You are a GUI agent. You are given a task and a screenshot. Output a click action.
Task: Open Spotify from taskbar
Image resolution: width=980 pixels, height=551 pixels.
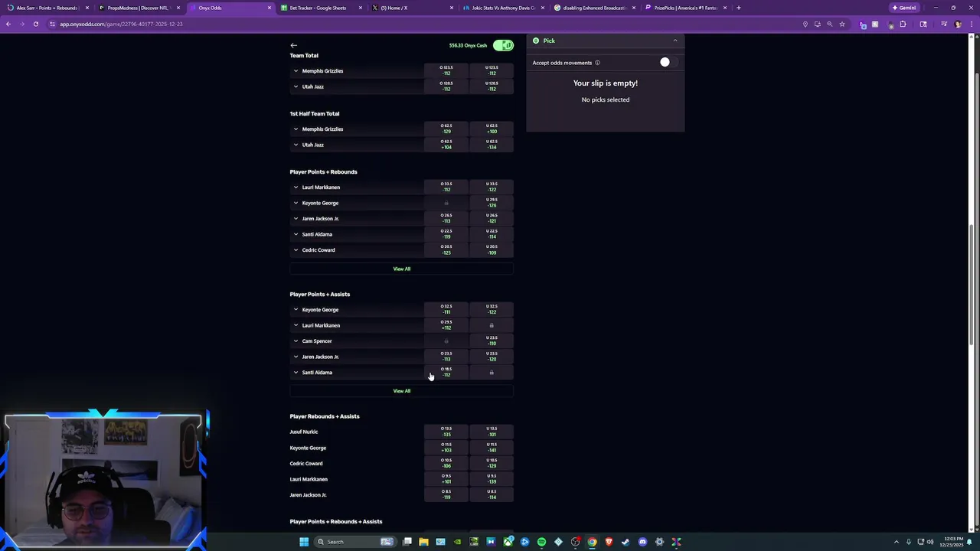click(x=541, y=542)
